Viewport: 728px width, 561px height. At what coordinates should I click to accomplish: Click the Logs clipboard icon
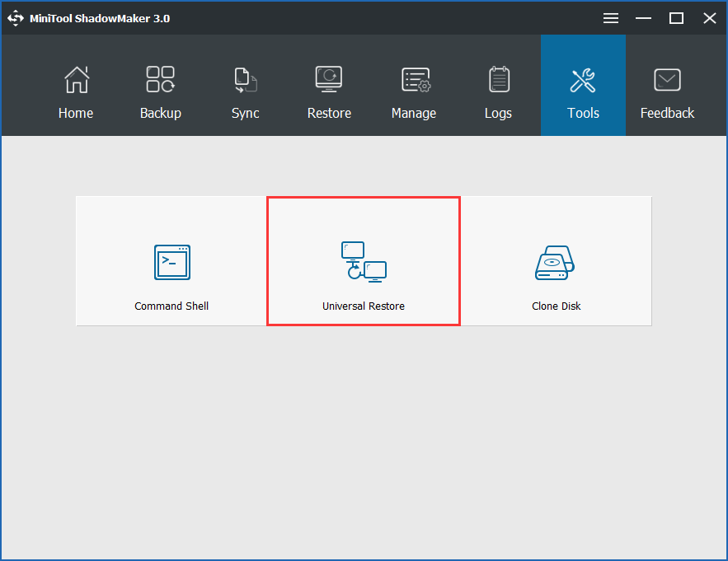click(498, 80)
